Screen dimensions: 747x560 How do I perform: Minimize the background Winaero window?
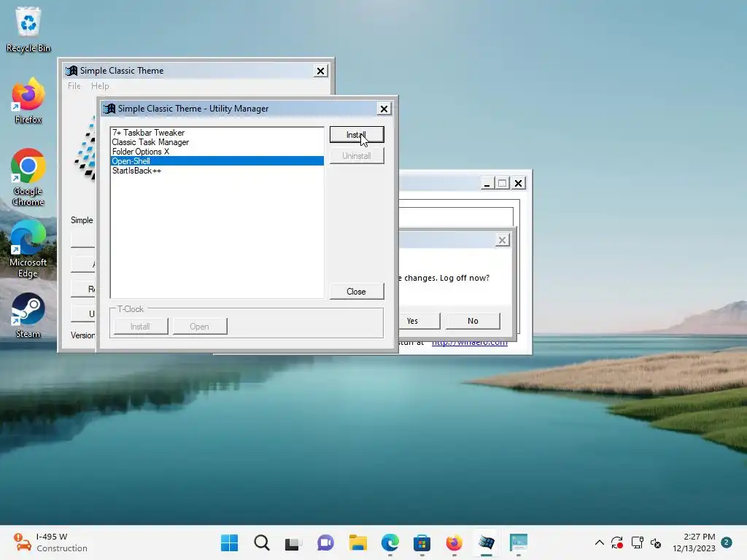click(487, 183)
